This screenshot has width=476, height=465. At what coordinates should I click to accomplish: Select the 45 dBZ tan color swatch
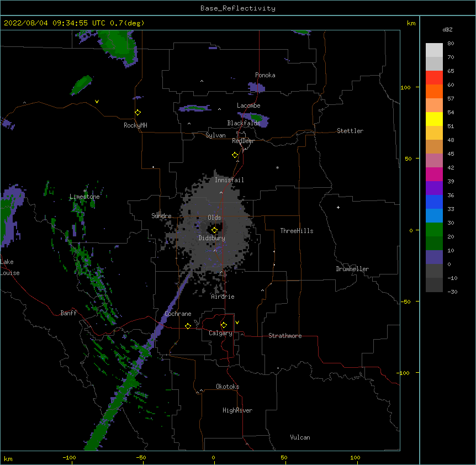pyautogui.click(x=434, y=146)
